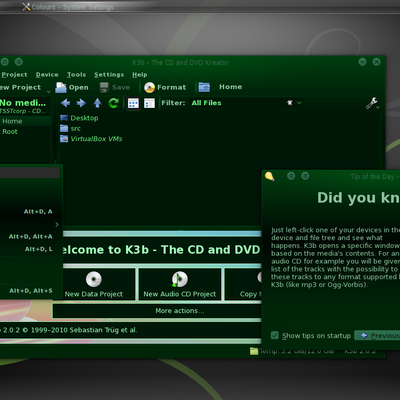Screen dimensions: 400x400
Task: Click the Temp folder status bar icon
Action: pos(254,351)
